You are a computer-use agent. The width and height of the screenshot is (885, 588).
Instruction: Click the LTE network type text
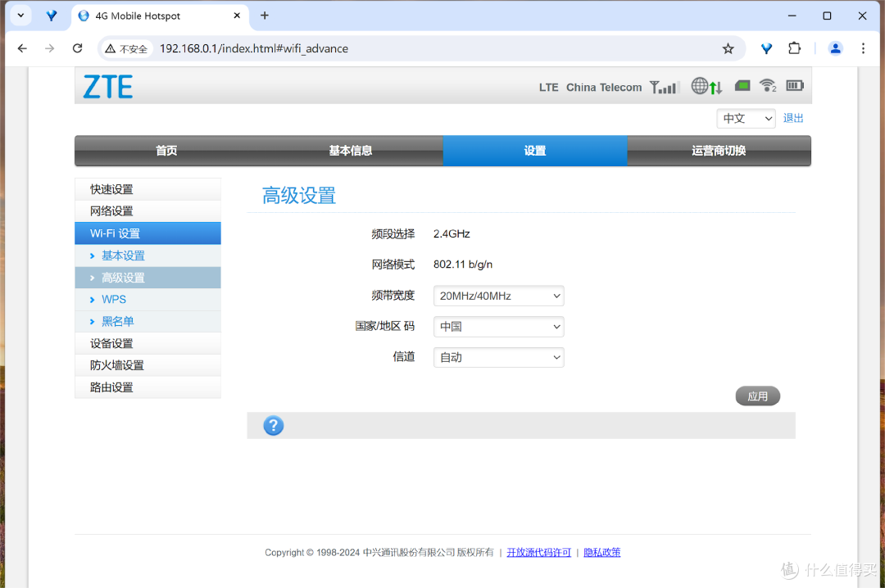pos(548,88)
